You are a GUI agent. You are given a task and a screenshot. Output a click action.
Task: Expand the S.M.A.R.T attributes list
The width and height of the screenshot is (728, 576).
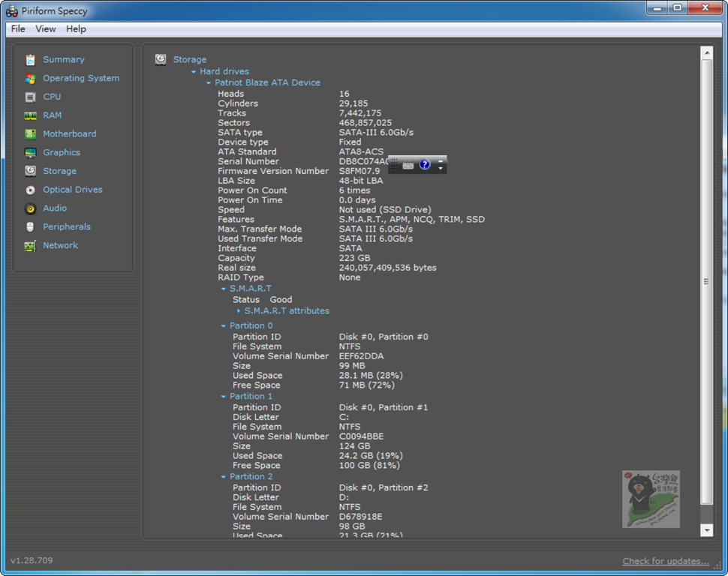238,311
